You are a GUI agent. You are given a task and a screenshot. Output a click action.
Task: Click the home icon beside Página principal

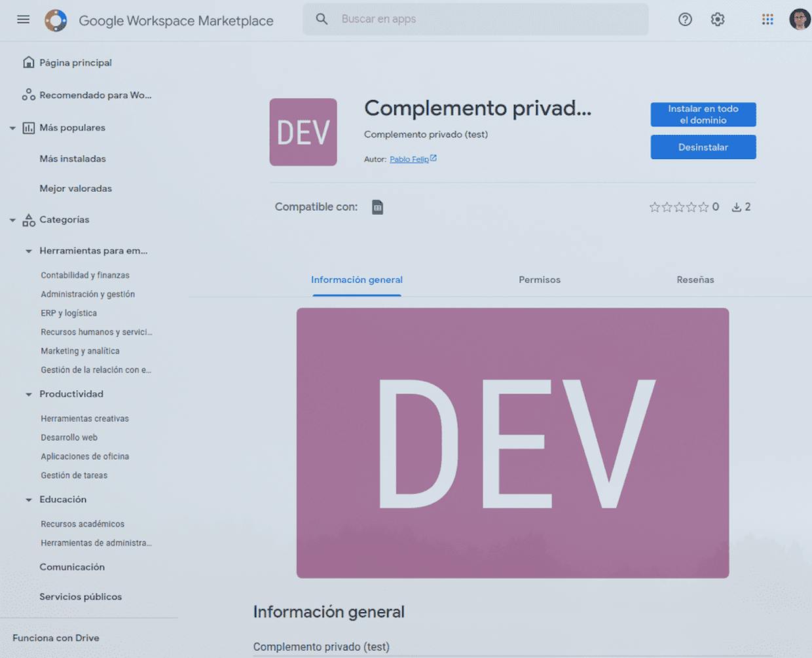tap(28, 62)
